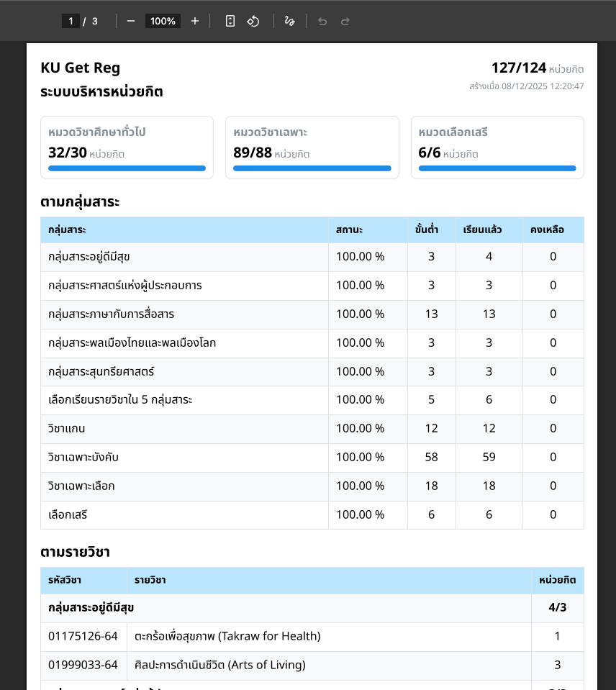Rotate the document counterclockwise

(253, 21)
